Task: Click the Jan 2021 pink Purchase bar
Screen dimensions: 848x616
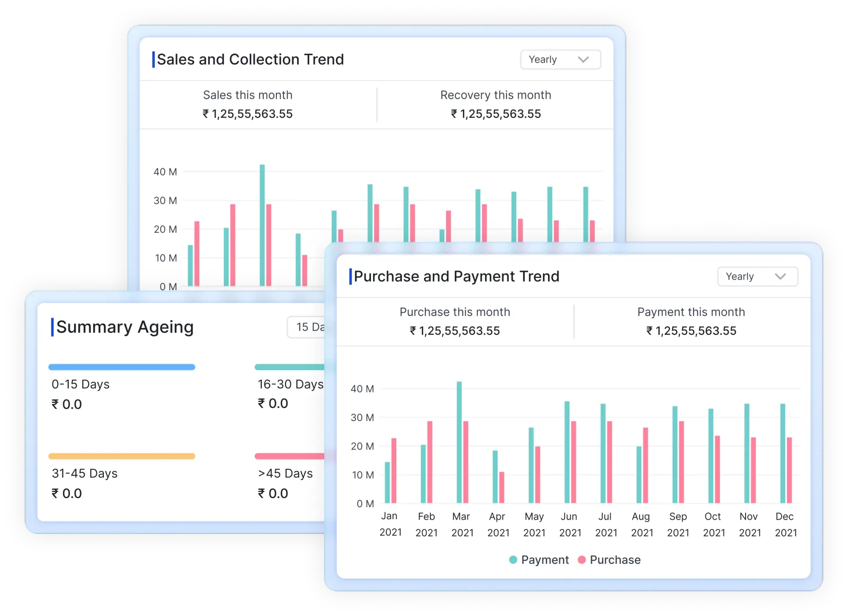Action: pyautogui.click(x=394, y=471)
